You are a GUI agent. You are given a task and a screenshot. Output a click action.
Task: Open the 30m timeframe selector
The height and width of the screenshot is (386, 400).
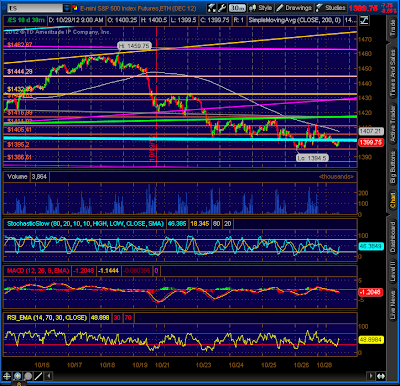pos(238,8)
